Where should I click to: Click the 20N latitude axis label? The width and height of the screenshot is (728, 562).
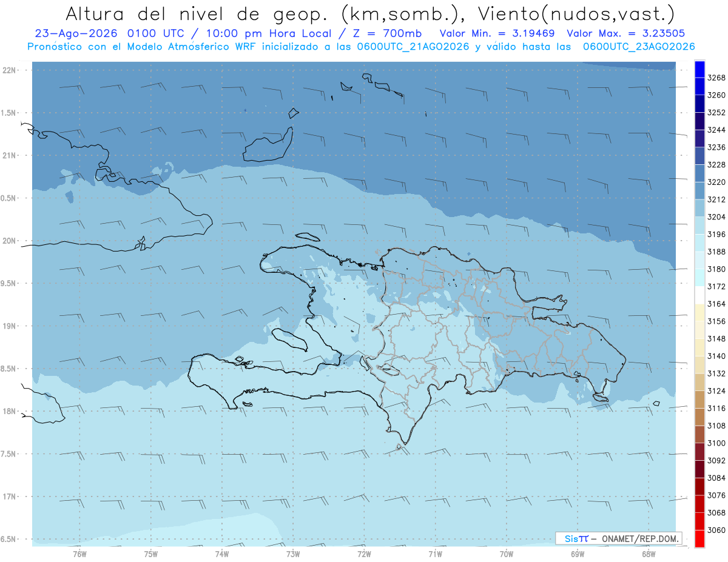tap(10, 241)
